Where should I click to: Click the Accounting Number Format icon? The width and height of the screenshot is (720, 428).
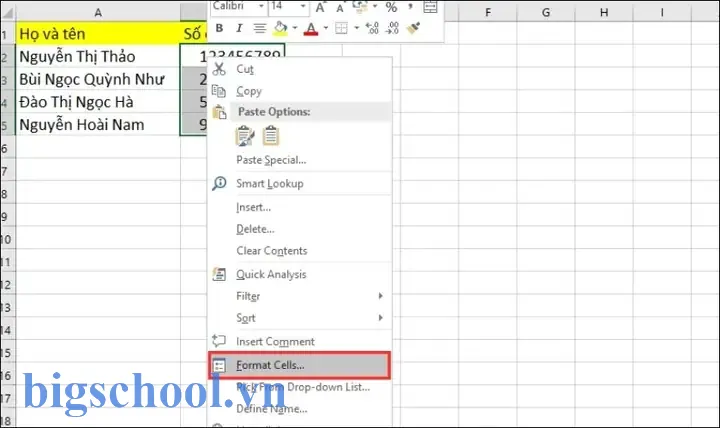(x=360, y=6)
